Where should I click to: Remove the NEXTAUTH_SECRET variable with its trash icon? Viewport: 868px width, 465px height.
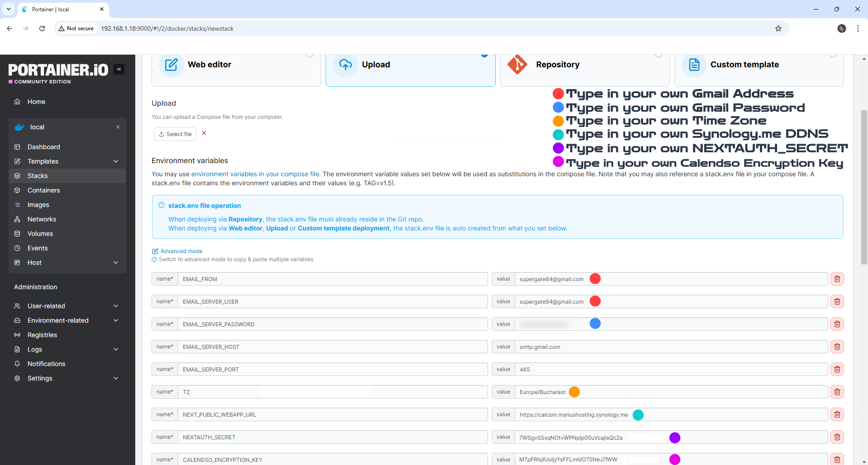[x=837, y=437]
